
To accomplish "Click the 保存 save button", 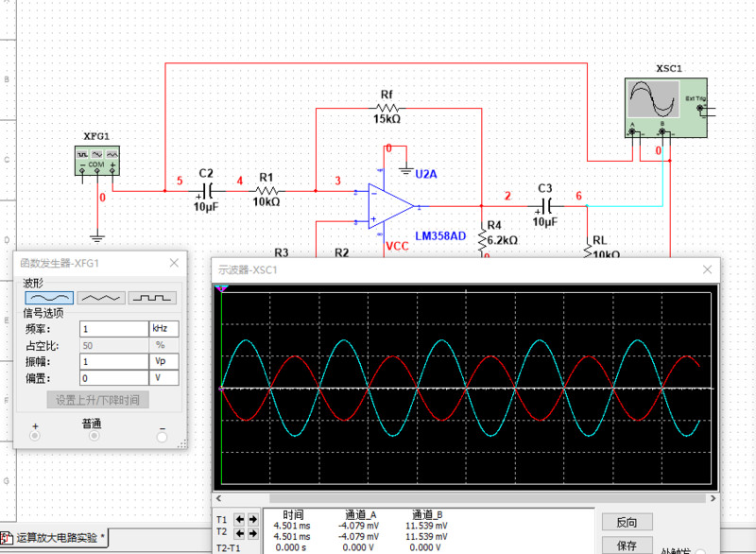I will [x=627, y=545].
